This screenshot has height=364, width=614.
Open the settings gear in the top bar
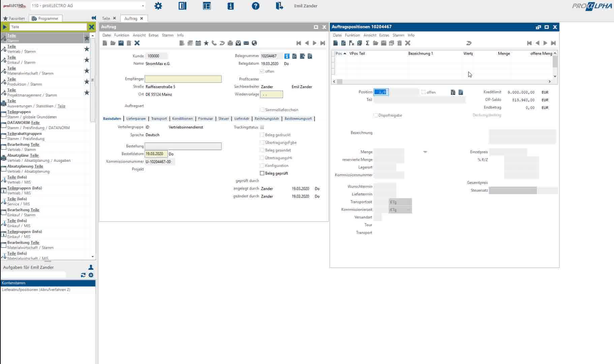click(x=158, y=6)
